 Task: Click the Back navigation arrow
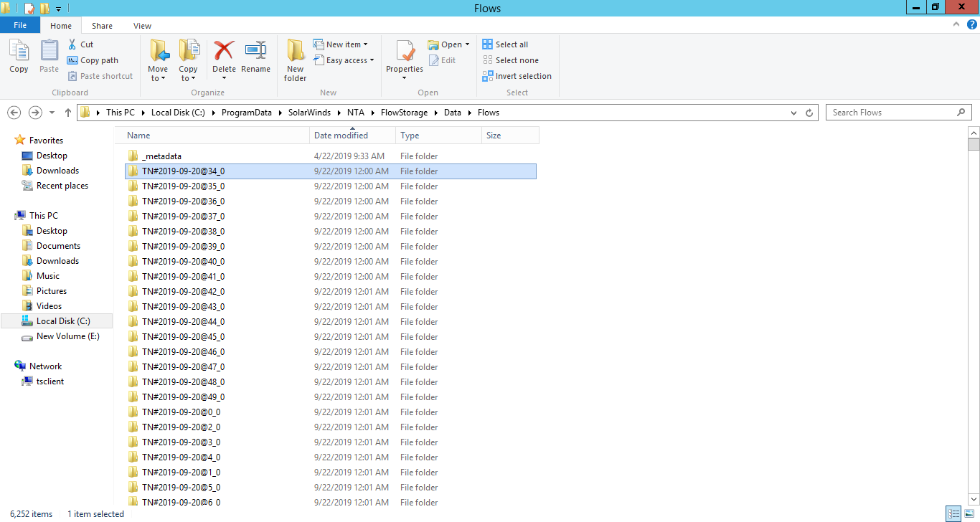[x=14, y=113]
